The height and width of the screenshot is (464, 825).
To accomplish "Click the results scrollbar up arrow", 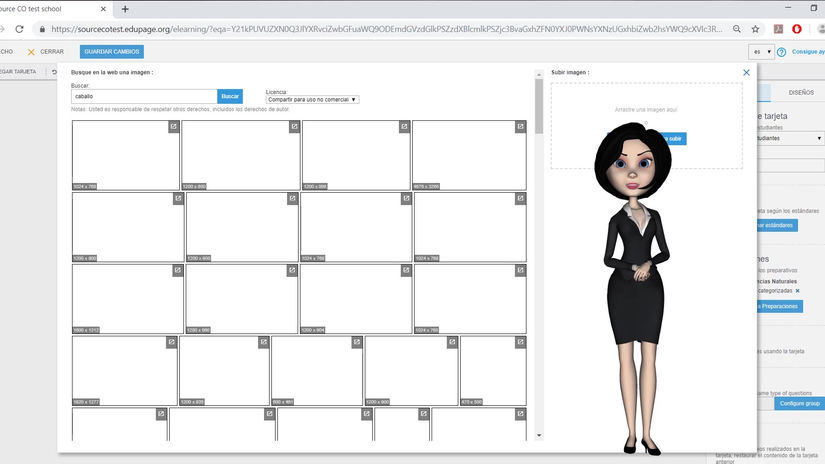I will click(x=539, y=75).
